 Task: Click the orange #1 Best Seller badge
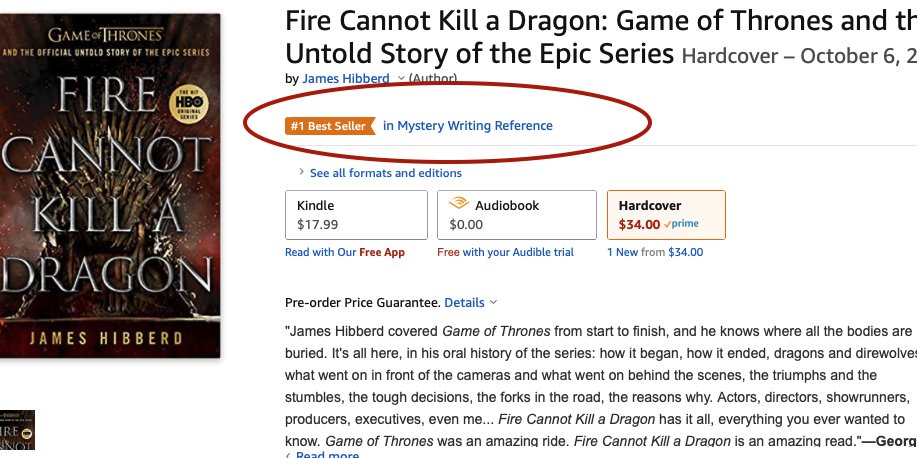point(330,126)
